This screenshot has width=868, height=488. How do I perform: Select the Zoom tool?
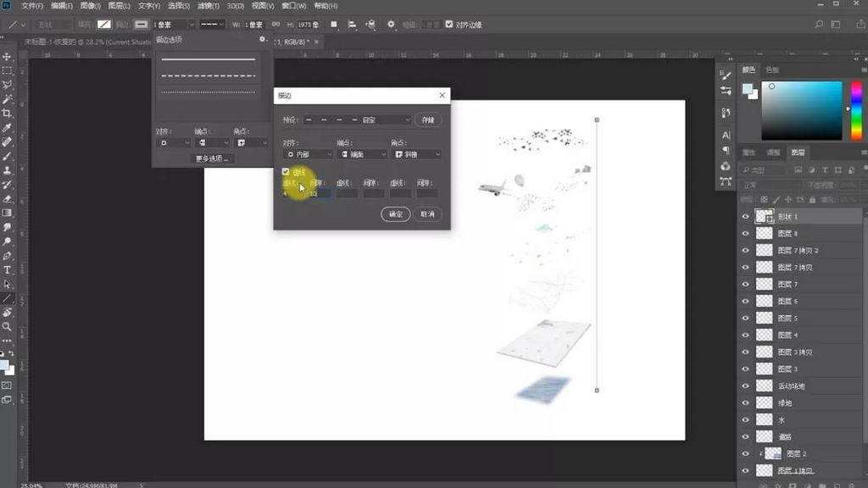point(7,326)
